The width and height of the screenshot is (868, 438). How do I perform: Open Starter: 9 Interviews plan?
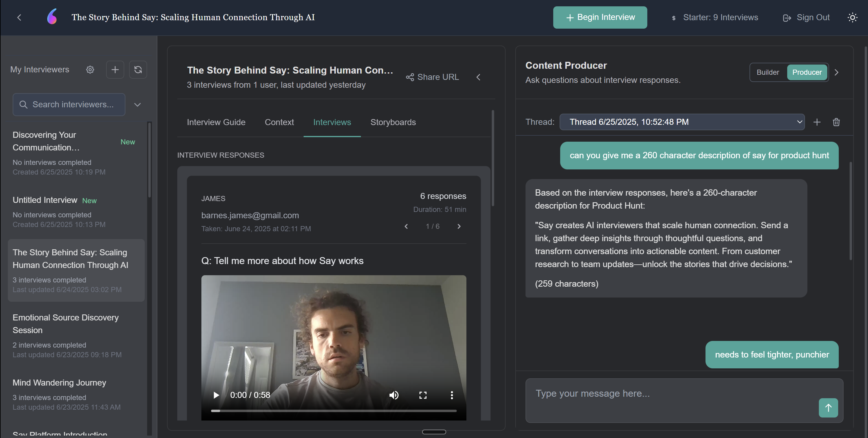[x=714, y=17]
